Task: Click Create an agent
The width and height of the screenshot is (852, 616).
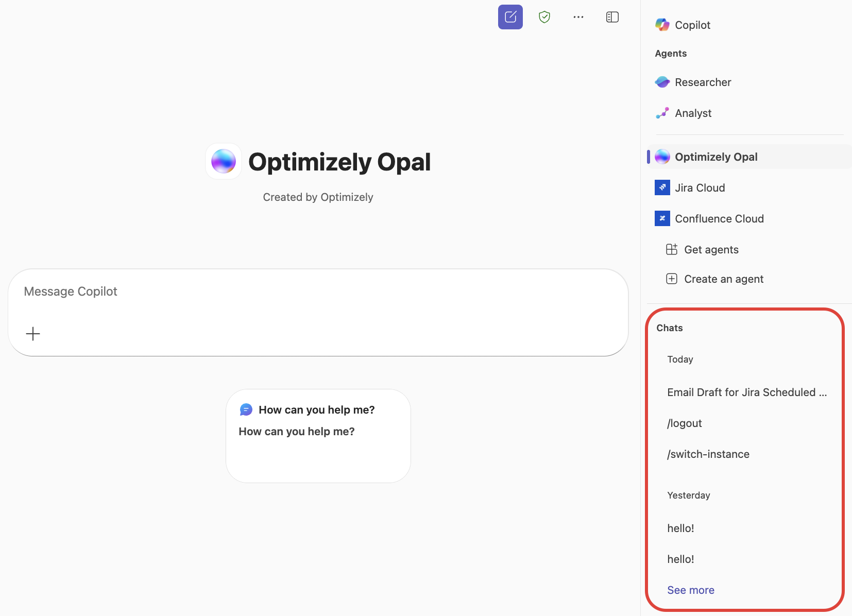Action: 723,279
